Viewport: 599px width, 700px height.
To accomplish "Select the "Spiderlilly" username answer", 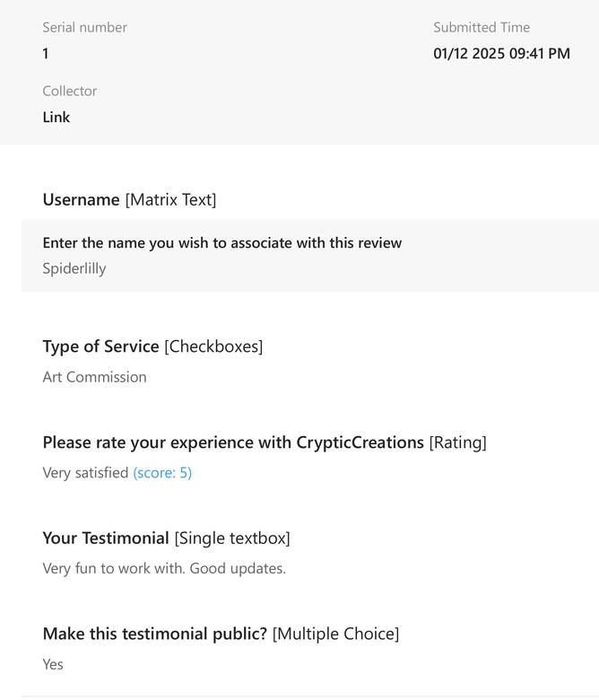I will pos(74,268).
